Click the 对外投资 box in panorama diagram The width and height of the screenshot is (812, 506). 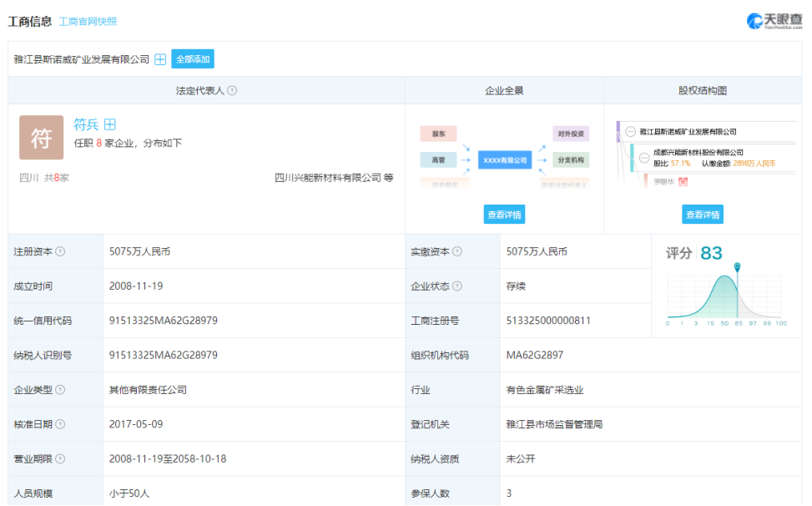tap(571, 134)
